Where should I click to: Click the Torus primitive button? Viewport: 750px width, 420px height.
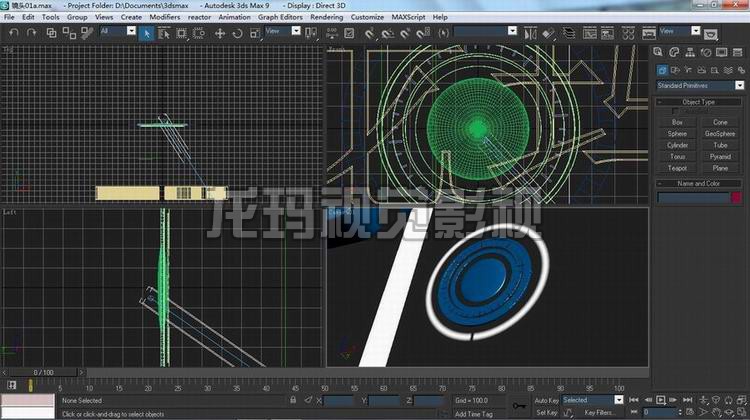click(x=677, y=156)
